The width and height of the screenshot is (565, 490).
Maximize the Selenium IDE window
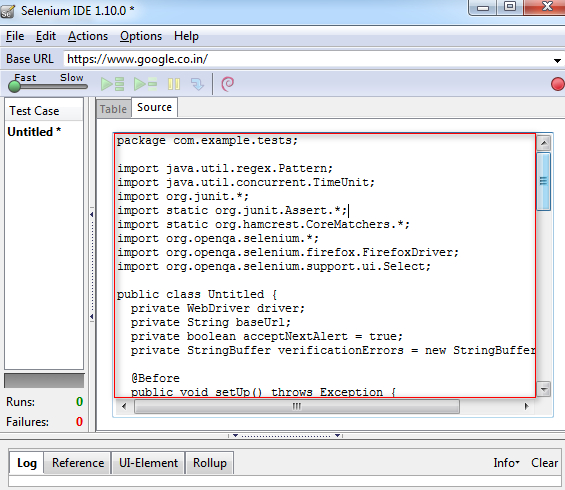click(x=510, y=7)
